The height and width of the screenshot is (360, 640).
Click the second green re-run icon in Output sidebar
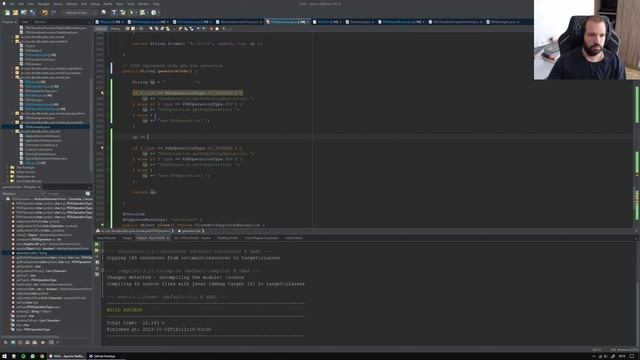tap(97, 251)
